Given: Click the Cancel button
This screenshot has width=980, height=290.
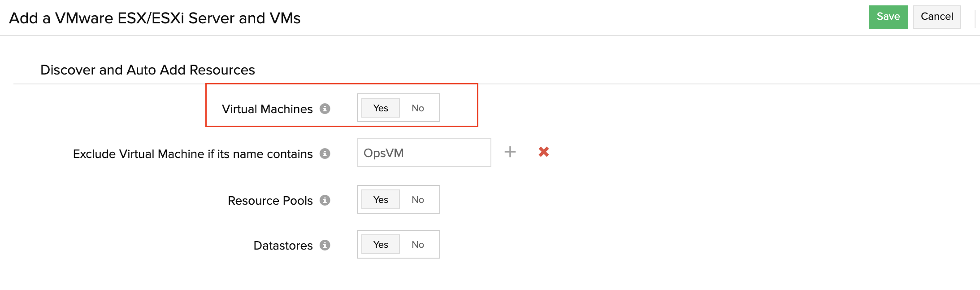Looking at the screenshot, I should click(937, 16).
